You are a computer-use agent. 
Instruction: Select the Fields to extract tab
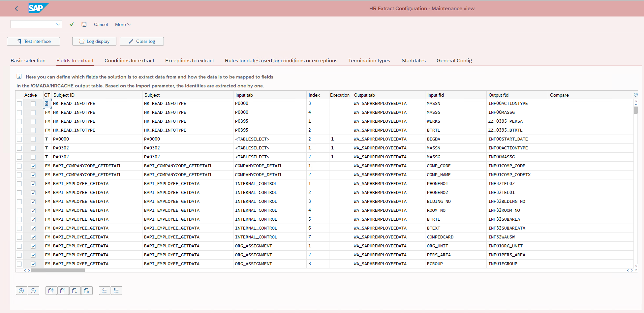point(75,61)
